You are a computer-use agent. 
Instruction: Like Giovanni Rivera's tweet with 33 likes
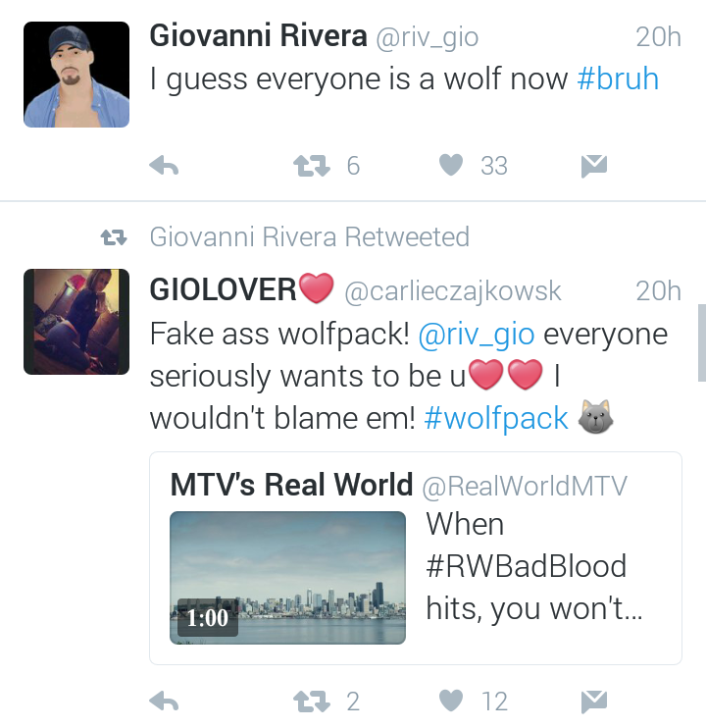click(451, 165)
